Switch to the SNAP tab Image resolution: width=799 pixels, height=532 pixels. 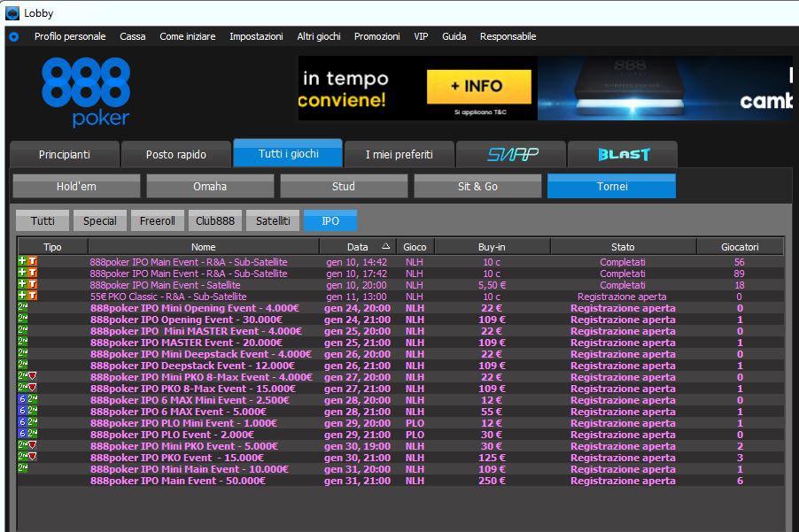click(x=511, y=154)
